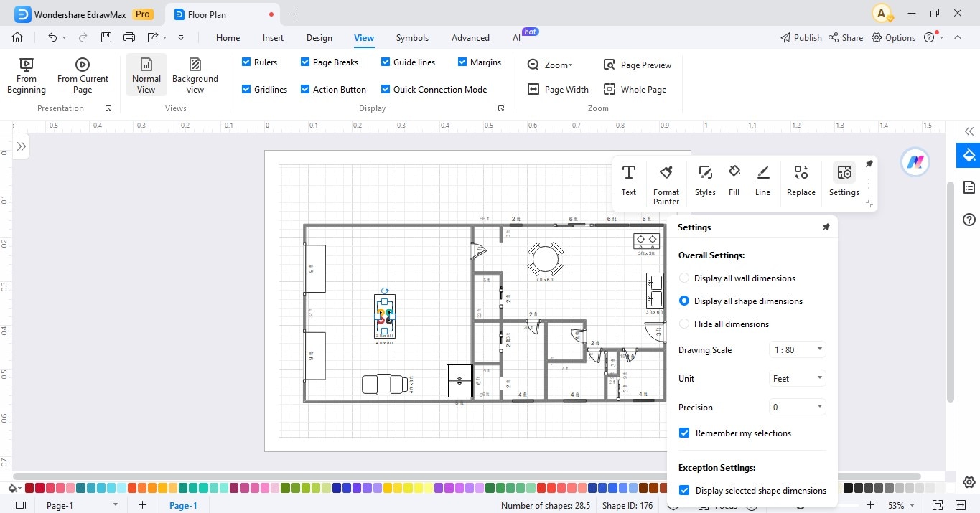Screen dimensions: 980x513
Task: Start presentation From Current Page
Action: pyautogui.click(x=83, y=76)
